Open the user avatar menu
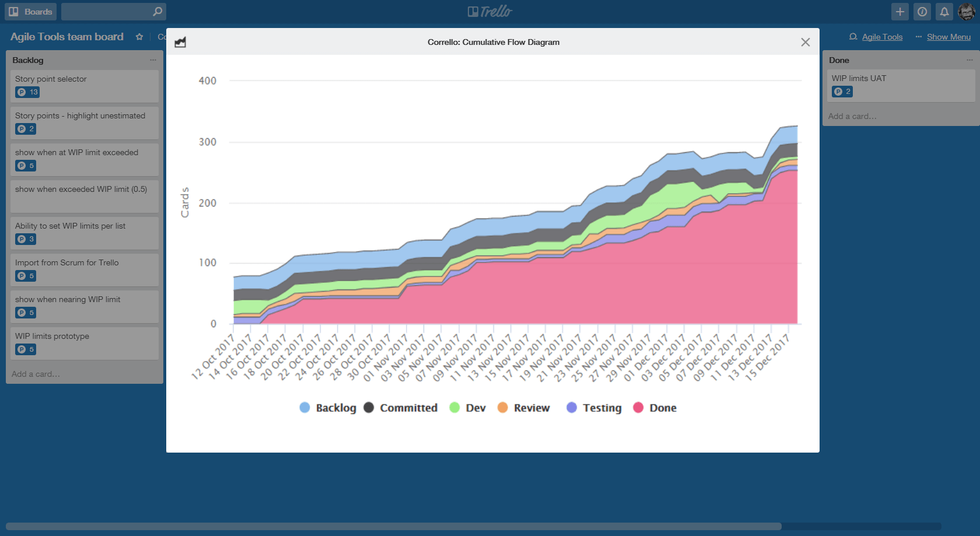Image resolution: width=980 pixels, height=536 pixels. (x=967, y=12)
